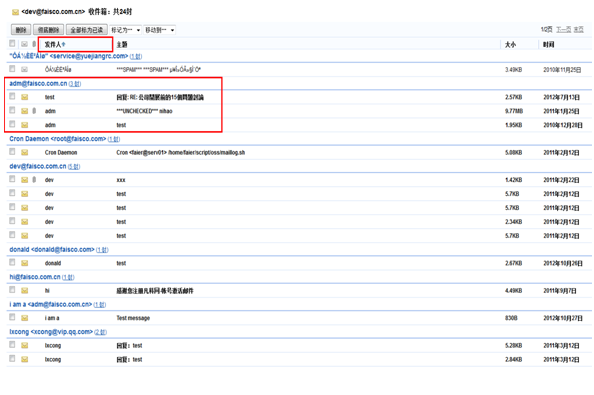Collapse the donald@faisco.com sender group
The image size is (594, 395).
59,249
